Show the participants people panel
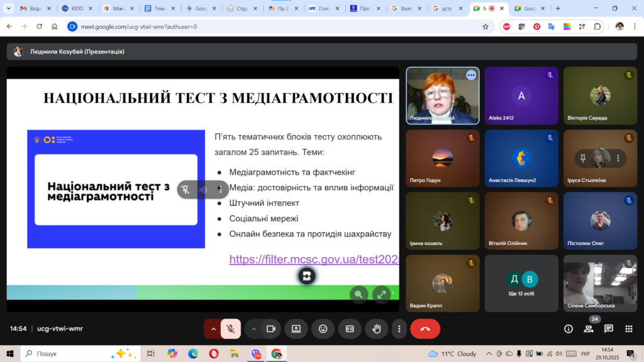644x362 pixels. point(589,329)
